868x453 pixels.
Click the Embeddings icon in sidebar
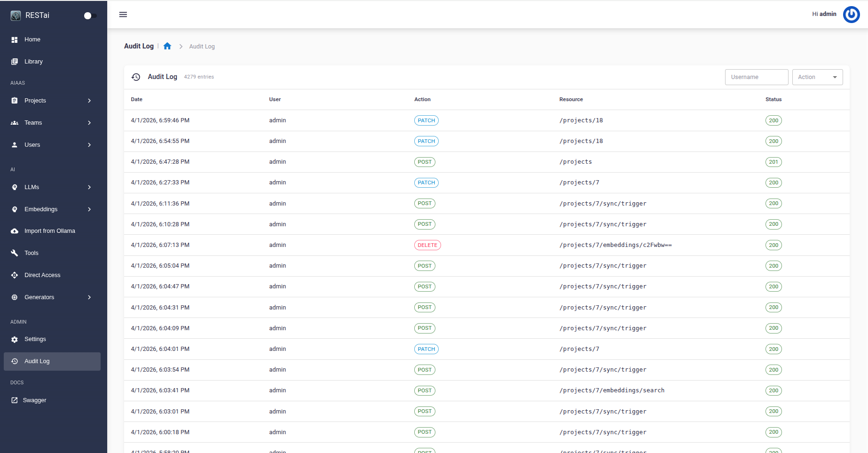(15, 209)
